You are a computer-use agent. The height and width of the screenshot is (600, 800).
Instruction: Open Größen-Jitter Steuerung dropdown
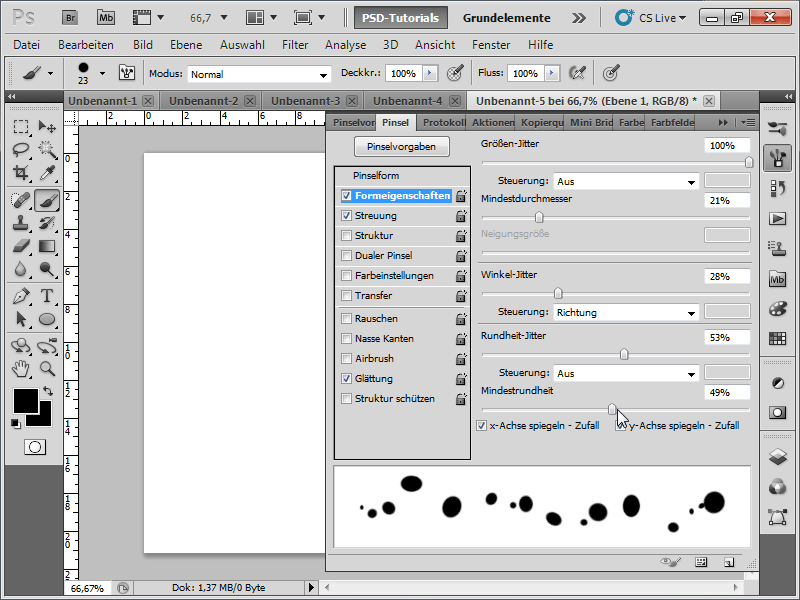[x=626, y=182]
